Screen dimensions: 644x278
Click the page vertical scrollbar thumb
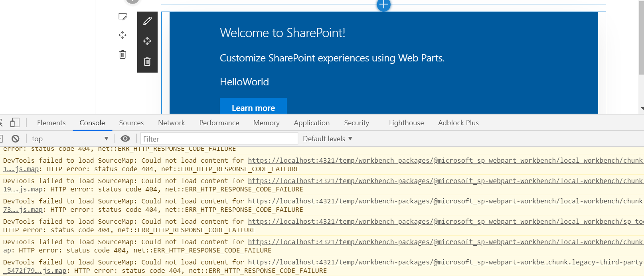[641, 37]
